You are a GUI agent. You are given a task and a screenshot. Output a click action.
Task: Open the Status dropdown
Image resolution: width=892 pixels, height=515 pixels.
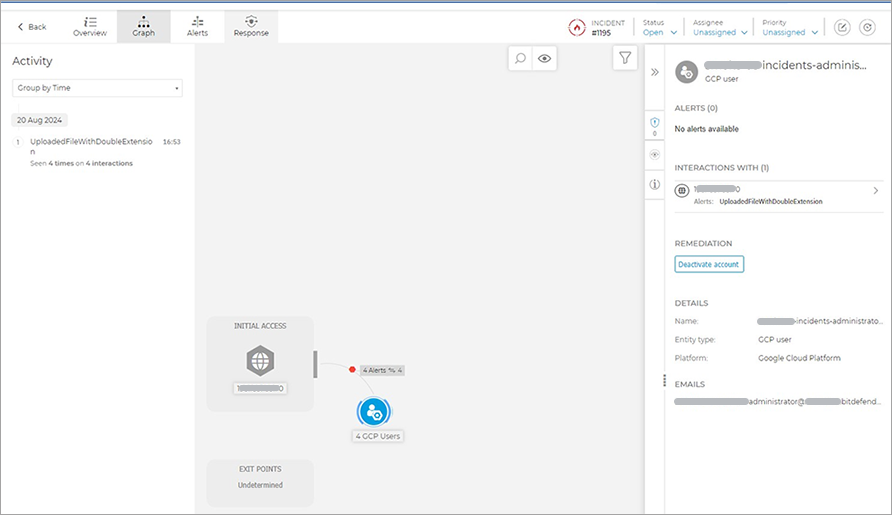[x=658, y=32]
